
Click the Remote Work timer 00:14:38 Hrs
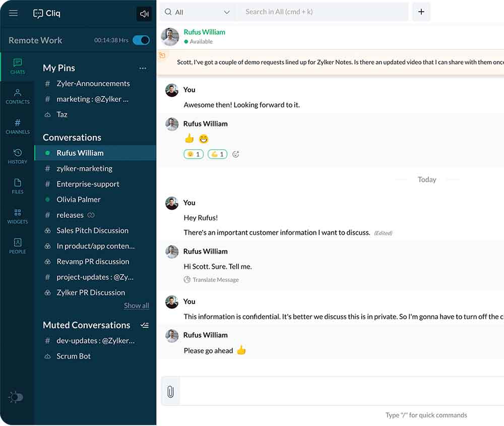tap(111, 40)
